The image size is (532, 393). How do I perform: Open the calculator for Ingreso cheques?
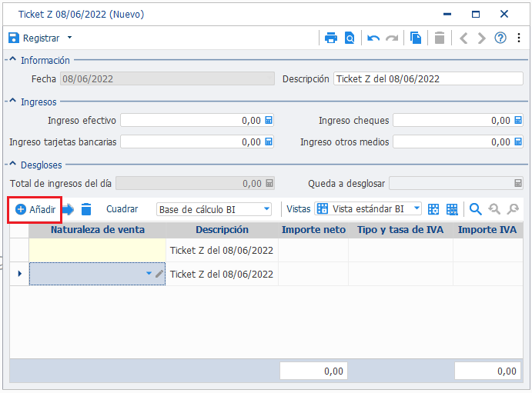[x=518, y=120]
